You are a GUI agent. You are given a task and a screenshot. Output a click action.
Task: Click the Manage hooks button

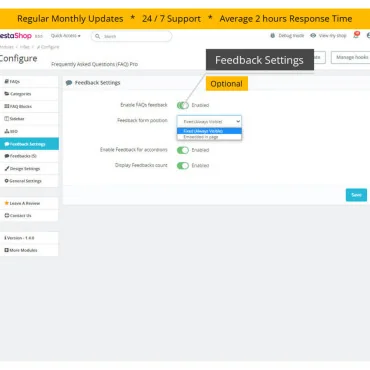pos(351,57)
